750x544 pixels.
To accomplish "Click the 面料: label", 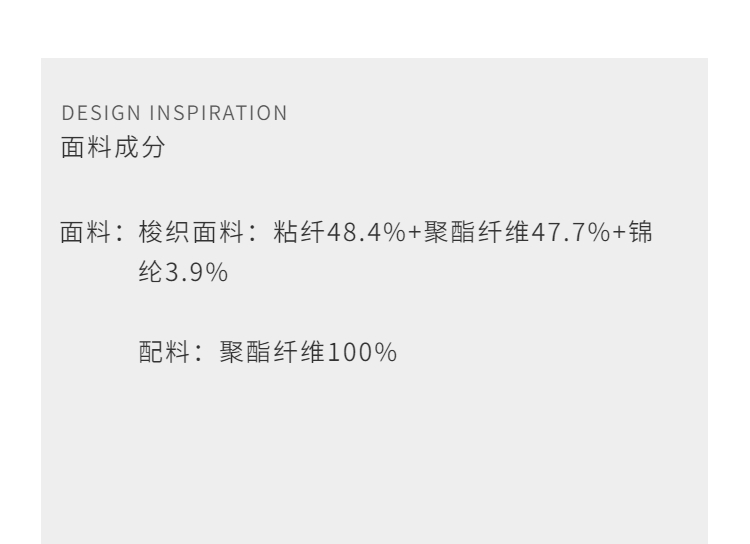I will 91,233.
